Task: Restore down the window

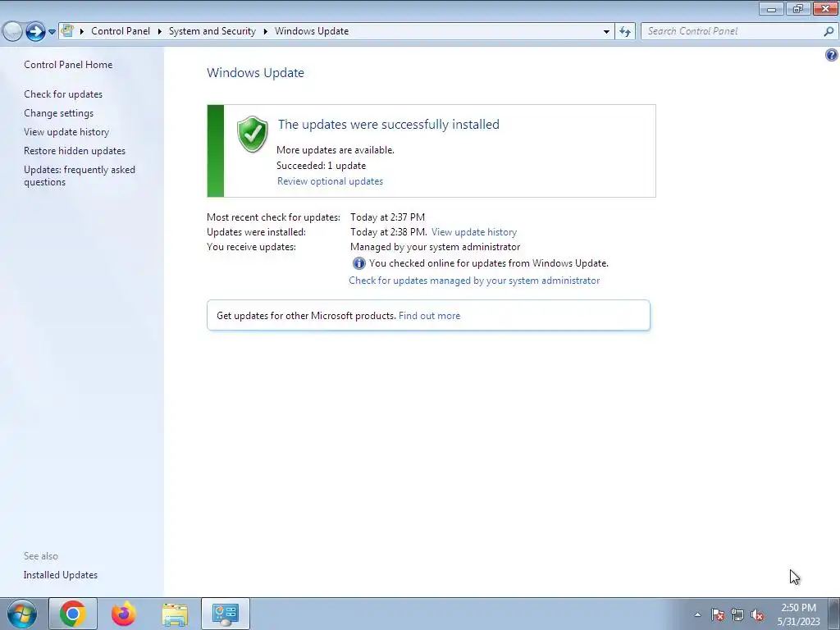Action: [797, 9]
